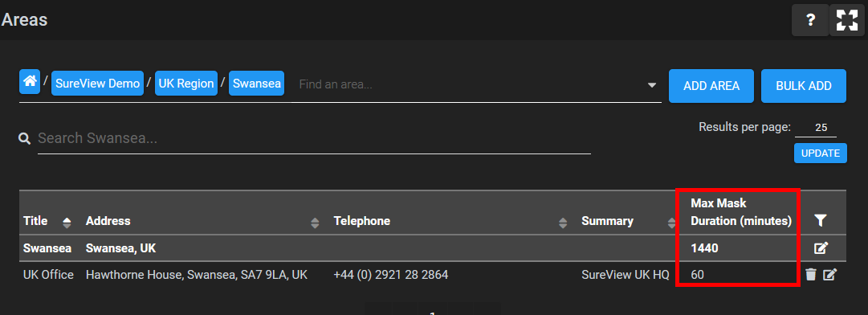Sort table by Telephone column
This screenshot has height=315, width=868.
pos(563,223)
